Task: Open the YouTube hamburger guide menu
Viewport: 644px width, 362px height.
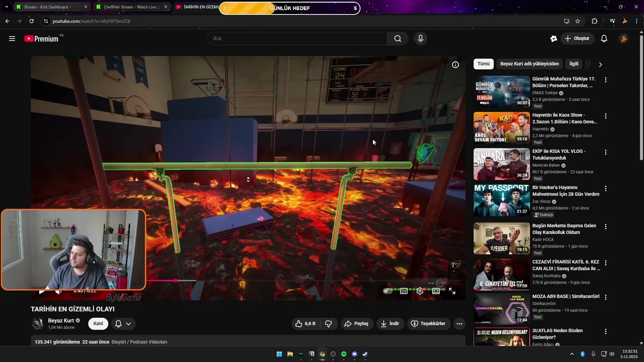Action: pos(12,39)
